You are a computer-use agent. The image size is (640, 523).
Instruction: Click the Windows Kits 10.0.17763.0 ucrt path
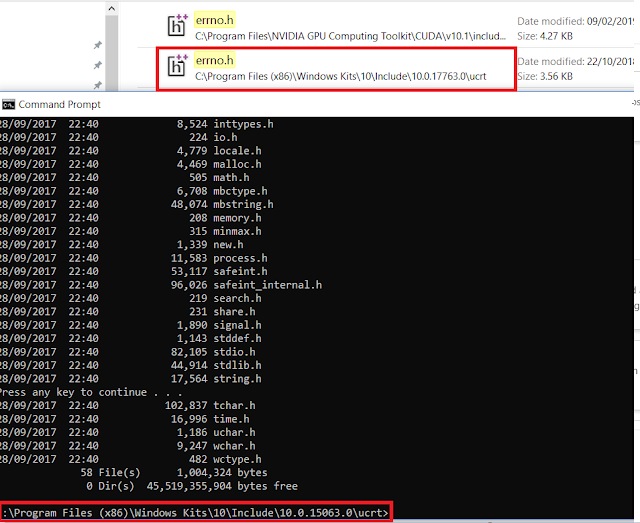click(x=340, y=76)
